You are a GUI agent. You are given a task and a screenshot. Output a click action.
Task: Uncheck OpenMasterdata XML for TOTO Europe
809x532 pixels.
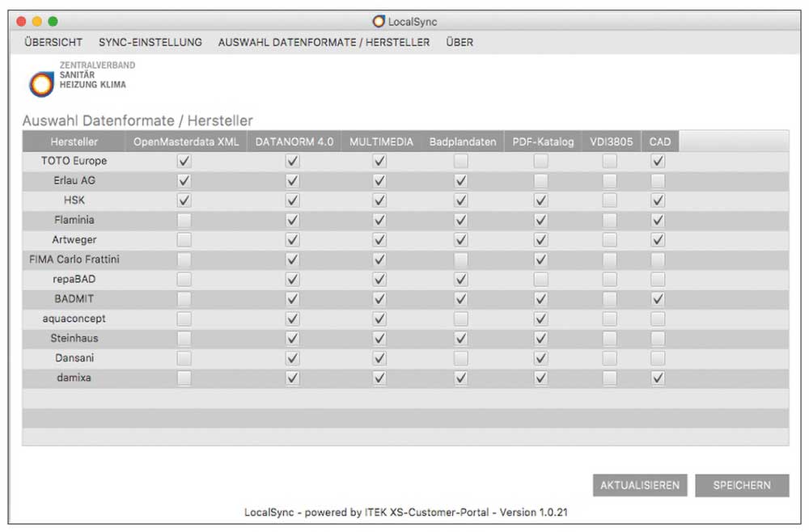(184, 161)
